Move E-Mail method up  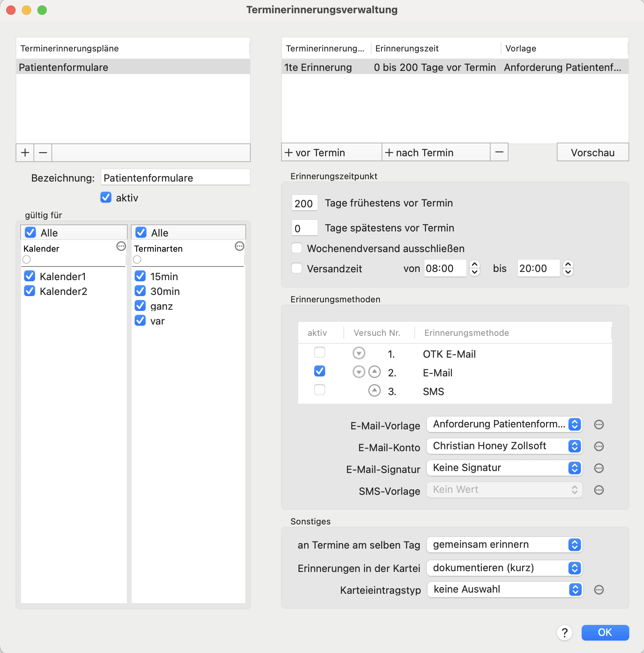point(374,372)
